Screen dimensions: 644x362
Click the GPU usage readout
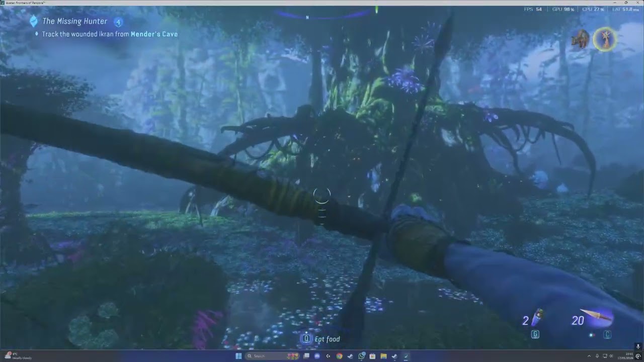tap(563, 9)
